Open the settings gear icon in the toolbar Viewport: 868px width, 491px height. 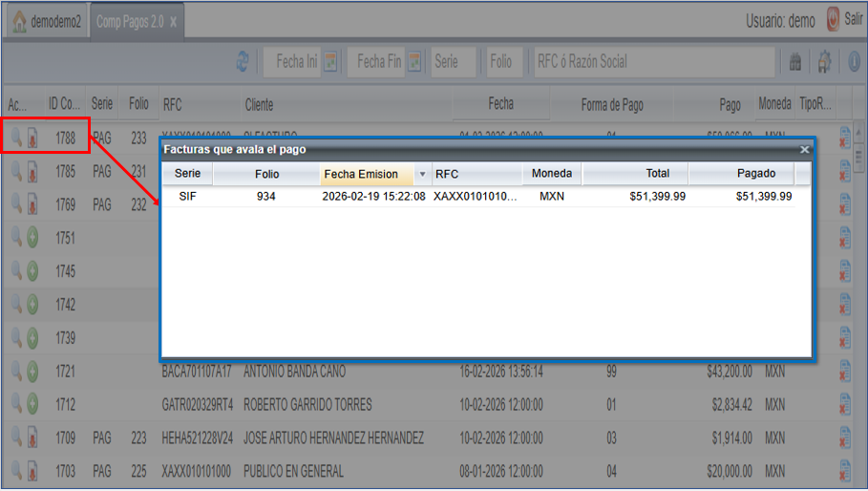824,62
